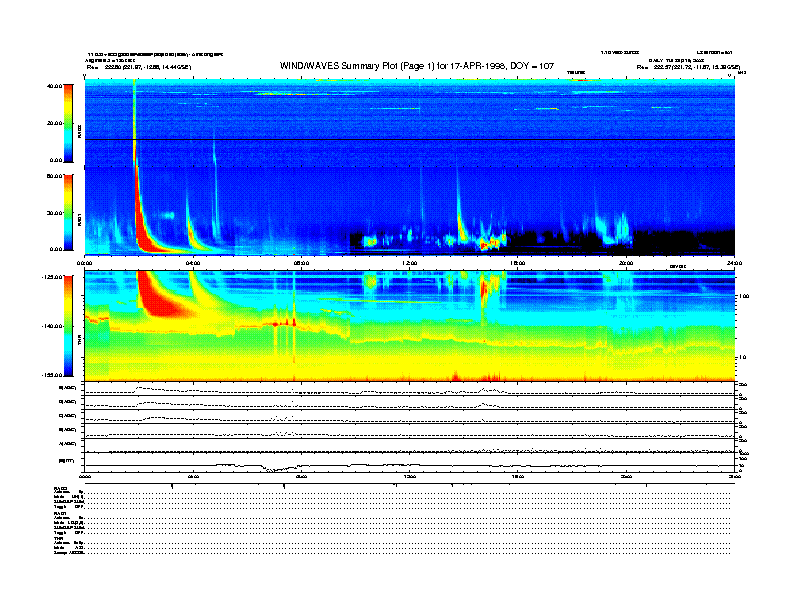This screenshot has width=792, height=612.
Task: Click the large red burst in TNR spectrogram
Action: coord(158,293)
